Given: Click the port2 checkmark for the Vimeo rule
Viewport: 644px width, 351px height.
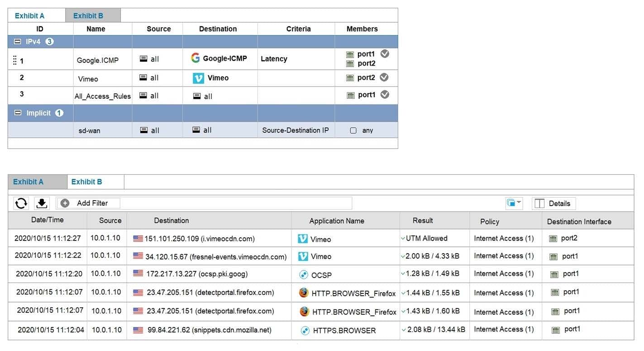Looking at the screenshot, I should click(384, 77).
